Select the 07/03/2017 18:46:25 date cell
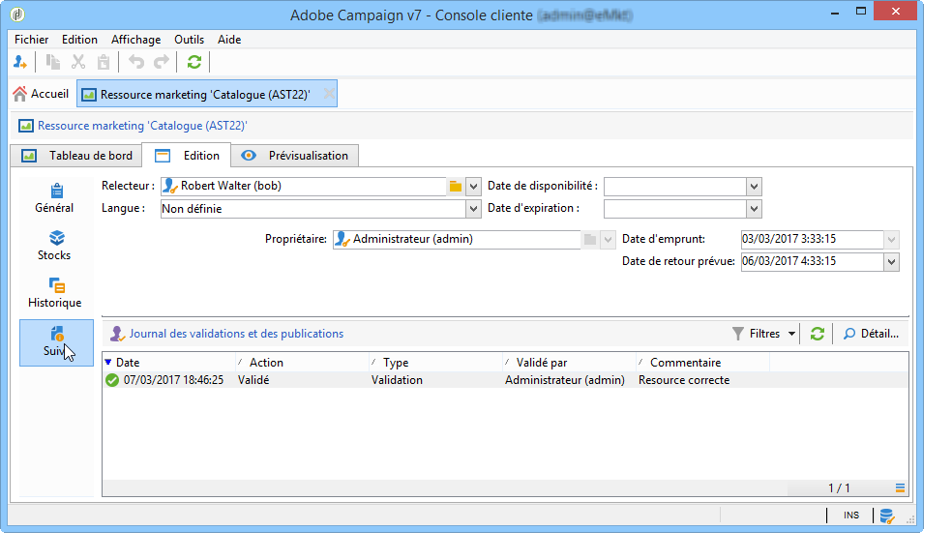952x560 pixels. tap(173, 380)
